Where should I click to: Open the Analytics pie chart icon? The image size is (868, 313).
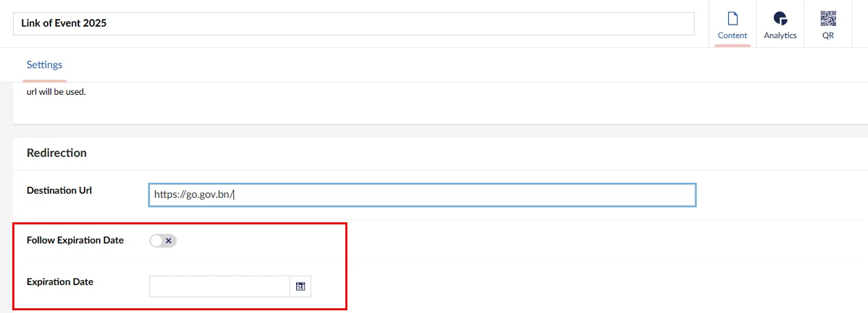(780, 18)
